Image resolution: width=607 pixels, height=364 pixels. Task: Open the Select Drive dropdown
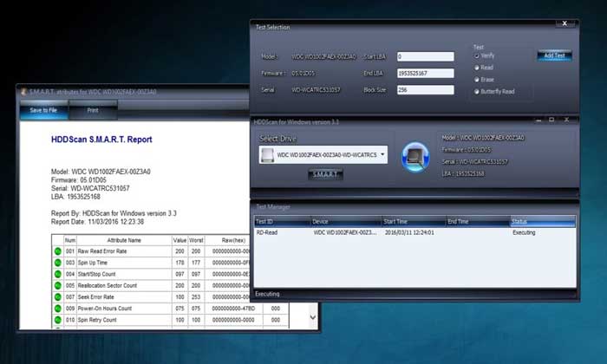click(383, 155)
